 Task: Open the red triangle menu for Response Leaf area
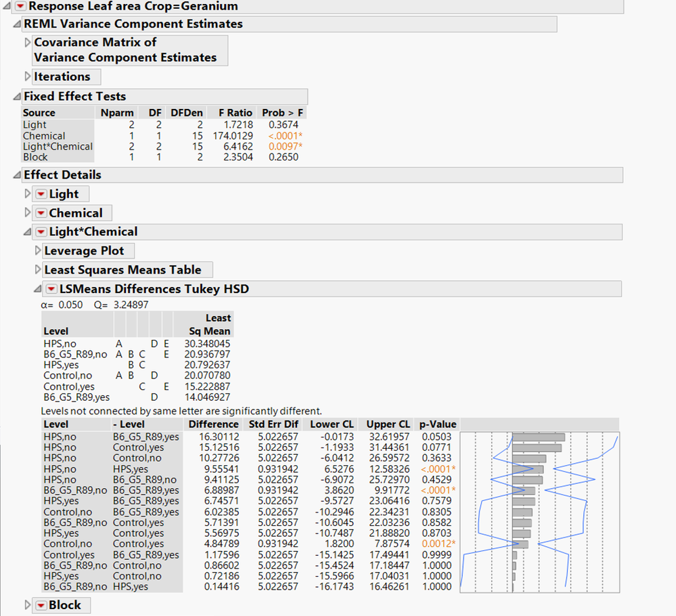pos(20,6)
